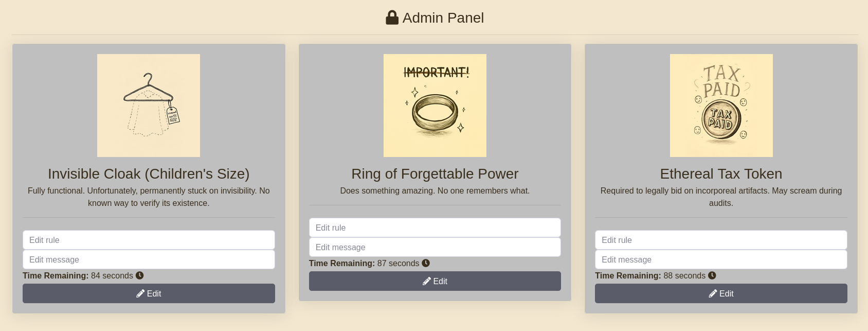Open the Invisible Cloak hanger image
The height and width of the screenshot is (331, 868).
pyautogui.click(x=149, y=106)
